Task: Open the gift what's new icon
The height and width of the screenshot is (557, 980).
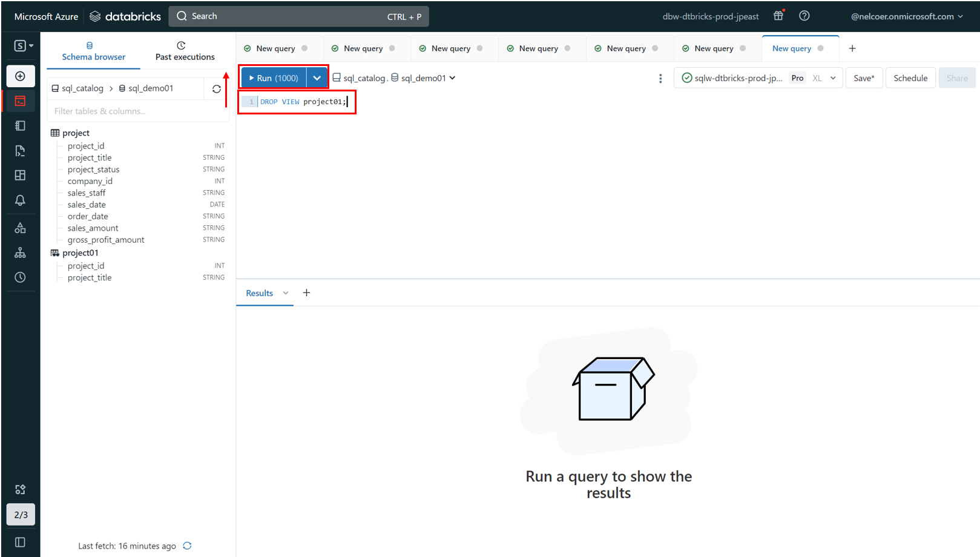Action: [778, 16]
